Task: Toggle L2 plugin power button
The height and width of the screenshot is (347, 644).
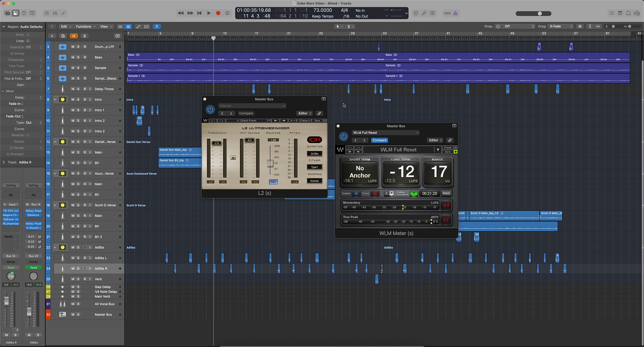Action: pyautogui.click(x=210, y=109)
